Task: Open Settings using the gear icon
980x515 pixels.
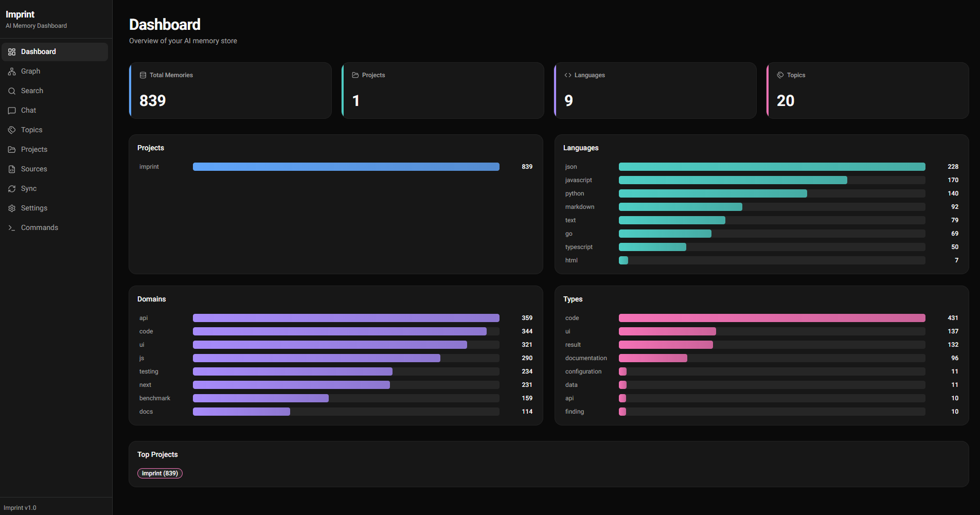Action: click(12, 208)
